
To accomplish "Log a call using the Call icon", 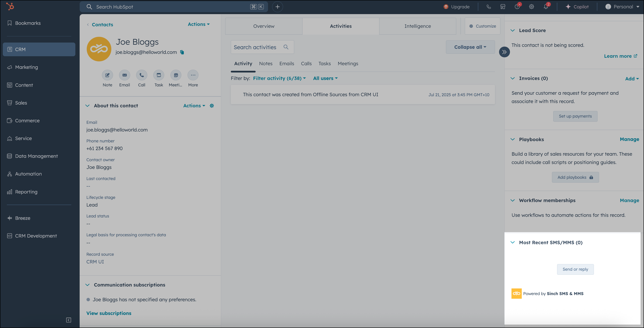I will coord(142,75).
